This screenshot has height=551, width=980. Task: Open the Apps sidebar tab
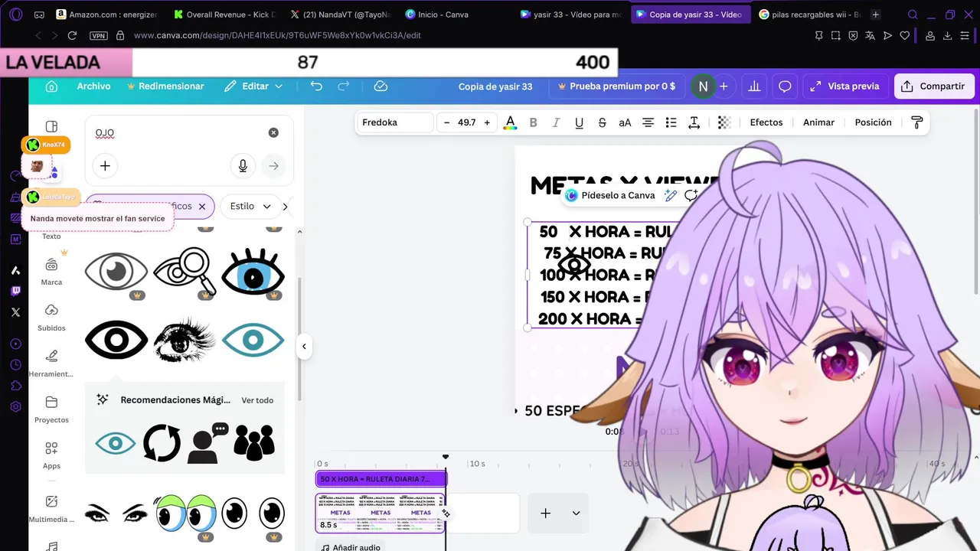51,455
